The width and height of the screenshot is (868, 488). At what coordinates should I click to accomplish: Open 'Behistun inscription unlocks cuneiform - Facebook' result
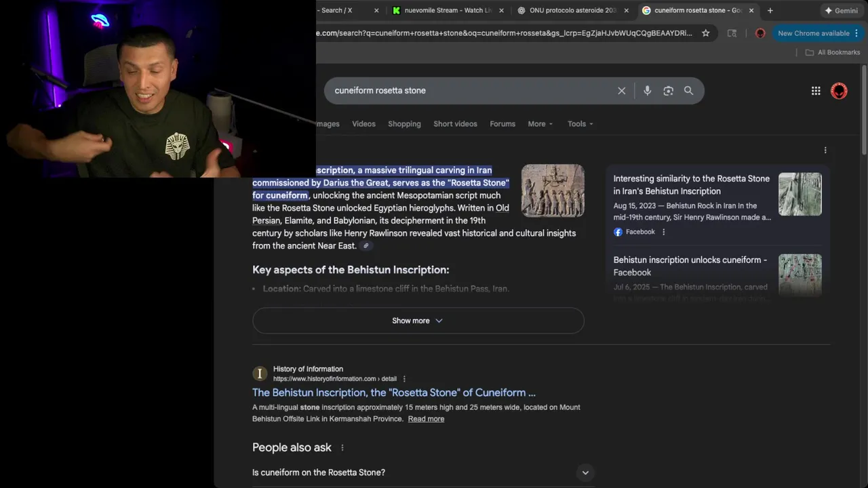coord(690,266)
